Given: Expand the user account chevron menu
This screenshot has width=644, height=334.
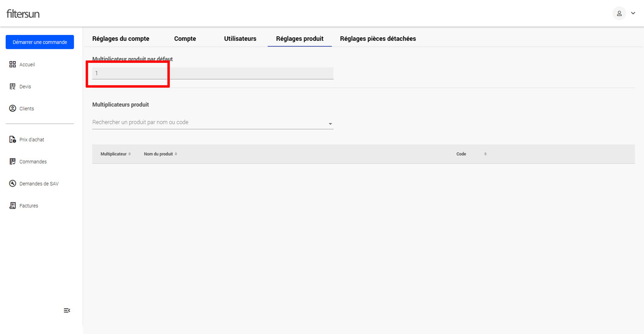Looking at the screenshot, I should [633, 13].
